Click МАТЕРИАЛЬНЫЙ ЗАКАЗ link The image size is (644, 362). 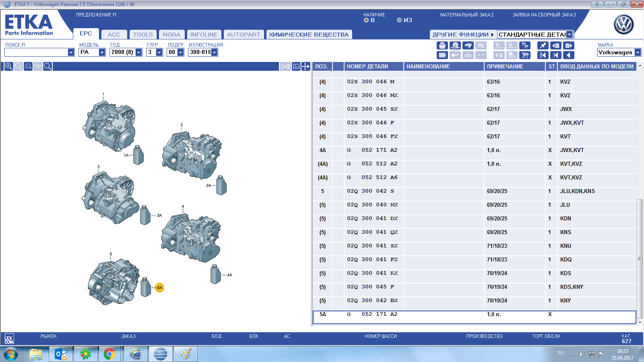coord(466,15)
